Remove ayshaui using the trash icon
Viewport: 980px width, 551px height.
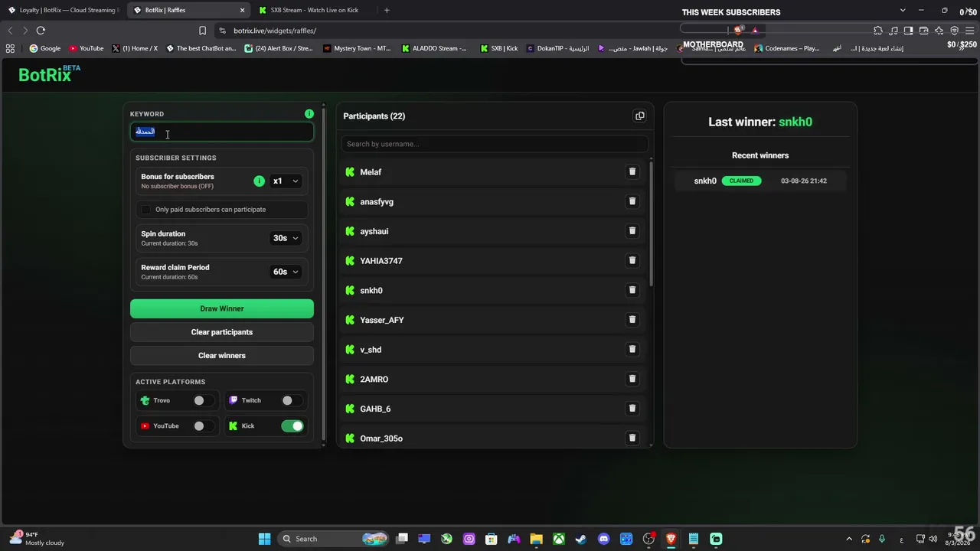632,231
